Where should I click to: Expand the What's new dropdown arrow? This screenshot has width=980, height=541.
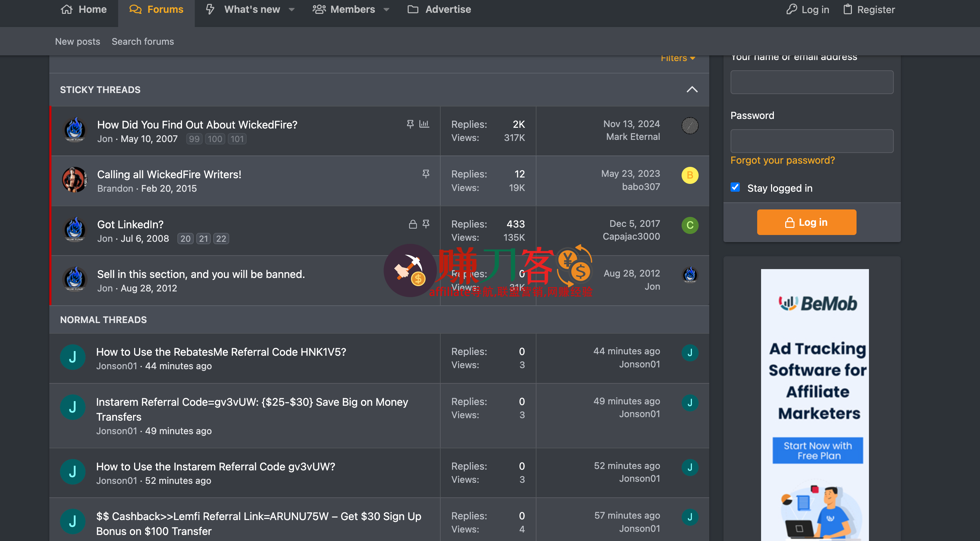tap(292, 10)
